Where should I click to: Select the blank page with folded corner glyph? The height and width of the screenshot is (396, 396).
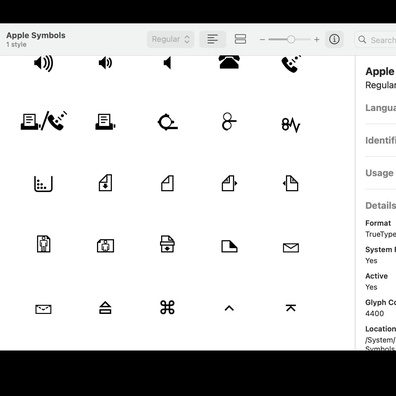coord(167,183)
